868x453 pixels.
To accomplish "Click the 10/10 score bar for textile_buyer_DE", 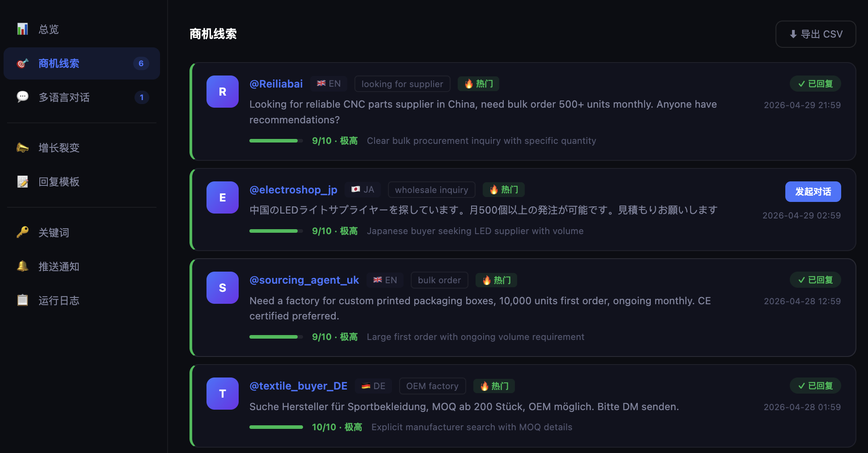I will tap(276, 427).
